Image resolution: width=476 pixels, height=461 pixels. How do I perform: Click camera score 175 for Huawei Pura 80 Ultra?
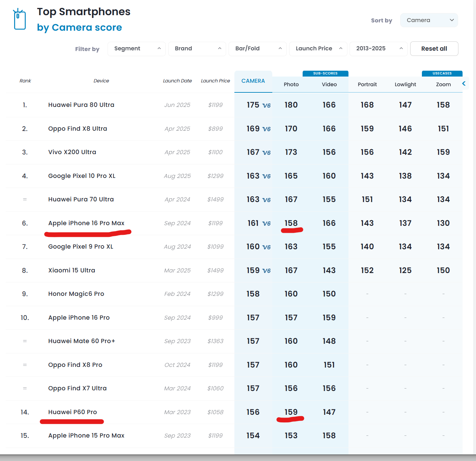pyautogui.click(x=253, y=105)
